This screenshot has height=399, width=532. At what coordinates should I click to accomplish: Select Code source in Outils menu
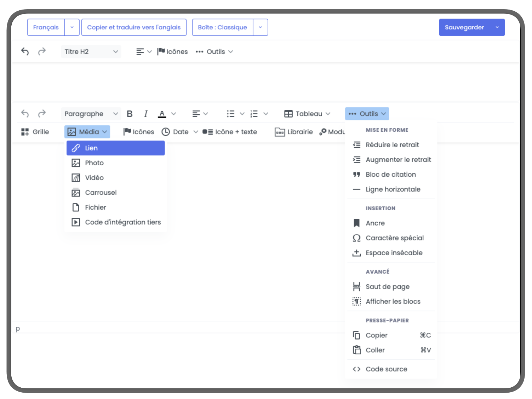(386, 369)
